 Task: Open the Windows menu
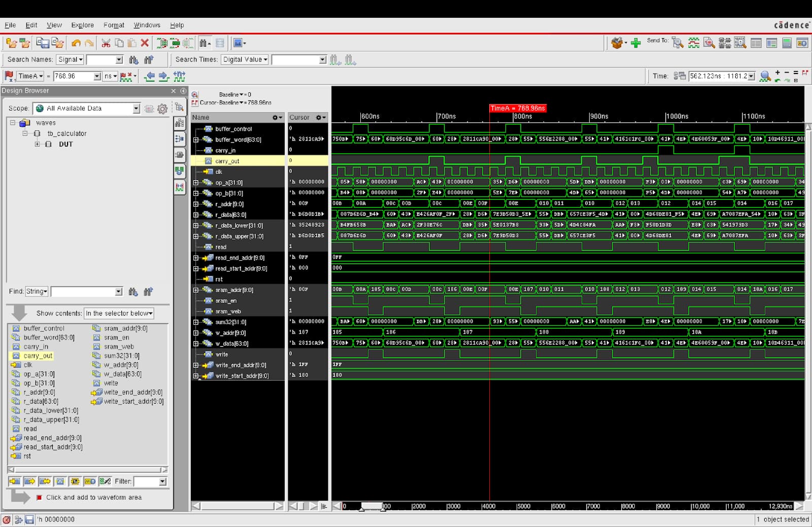[x=147, y=25]
